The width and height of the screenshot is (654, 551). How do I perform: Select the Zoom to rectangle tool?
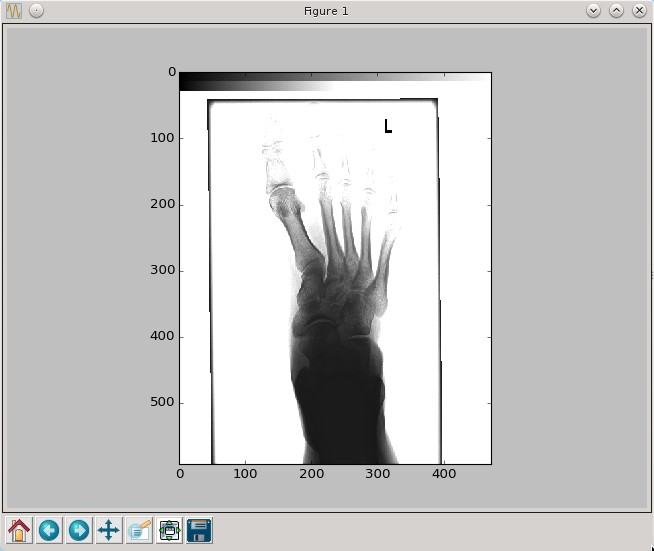click(139, 530)
